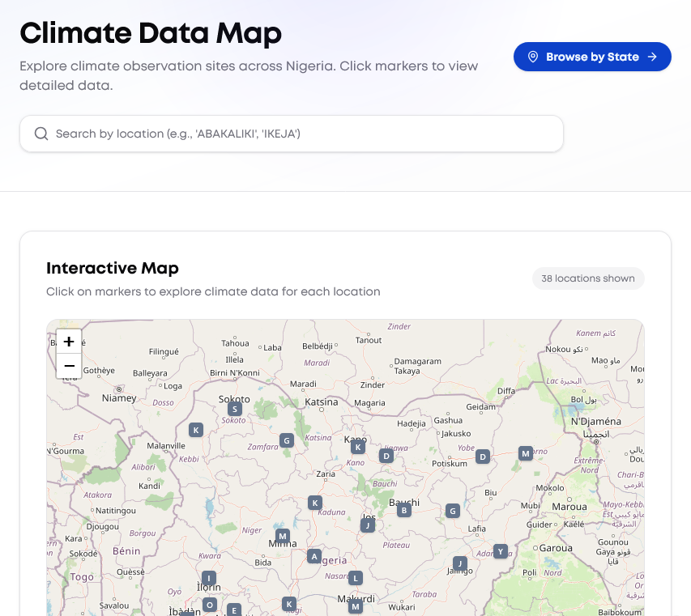Select the D marker next to Yobe

483,457
